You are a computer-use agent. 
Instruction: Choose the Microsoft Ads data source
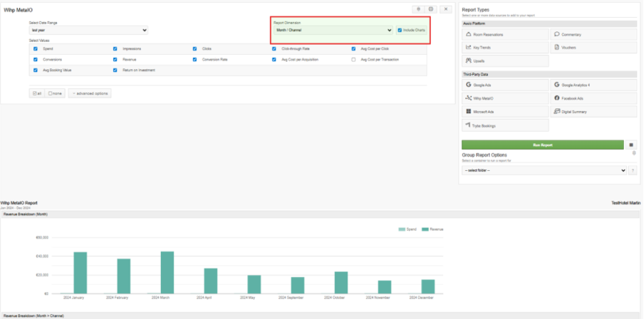coord(505,112)
